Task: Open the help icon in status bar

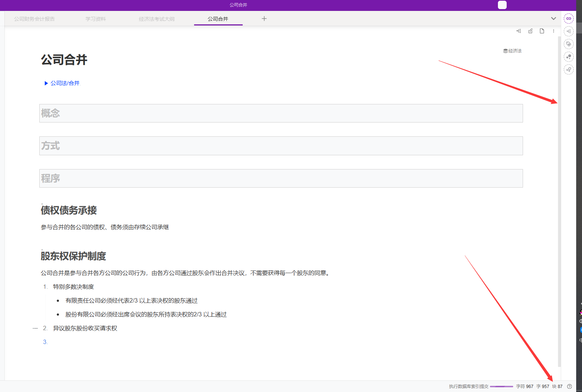Action: click(x=570, y=387)
